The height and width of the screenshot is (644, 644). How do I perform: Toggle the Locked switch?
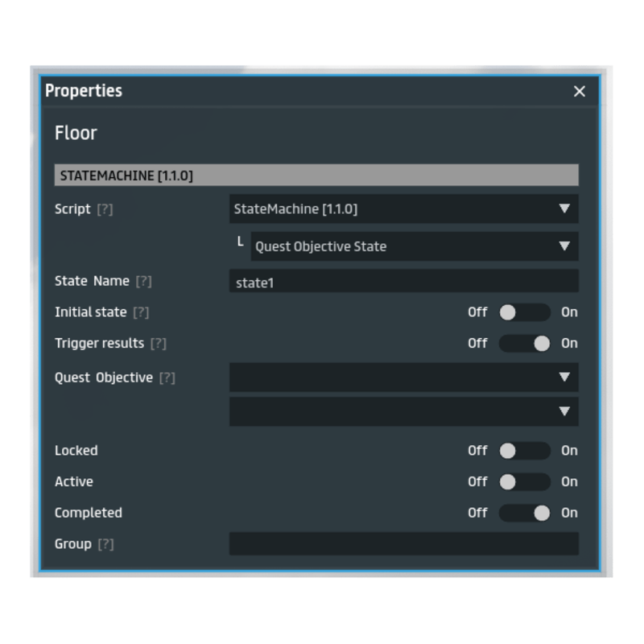(524, 451)
